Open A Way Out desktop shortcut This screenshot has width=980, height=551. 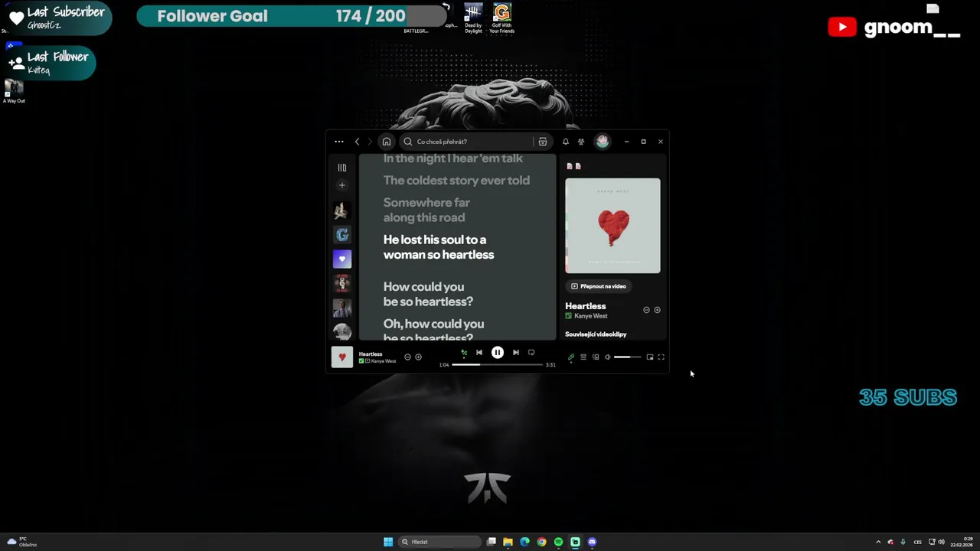pos(14,92)
